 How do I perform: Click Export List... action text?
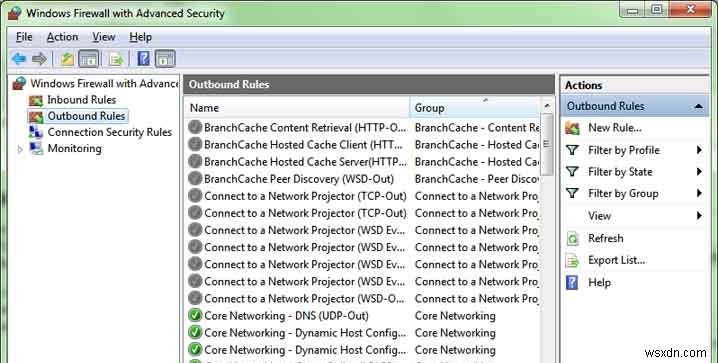(x=616, y=260)
